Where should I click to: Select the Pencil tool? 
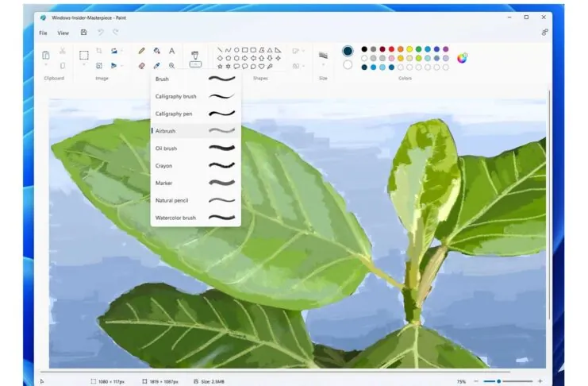tap(141, 51)
